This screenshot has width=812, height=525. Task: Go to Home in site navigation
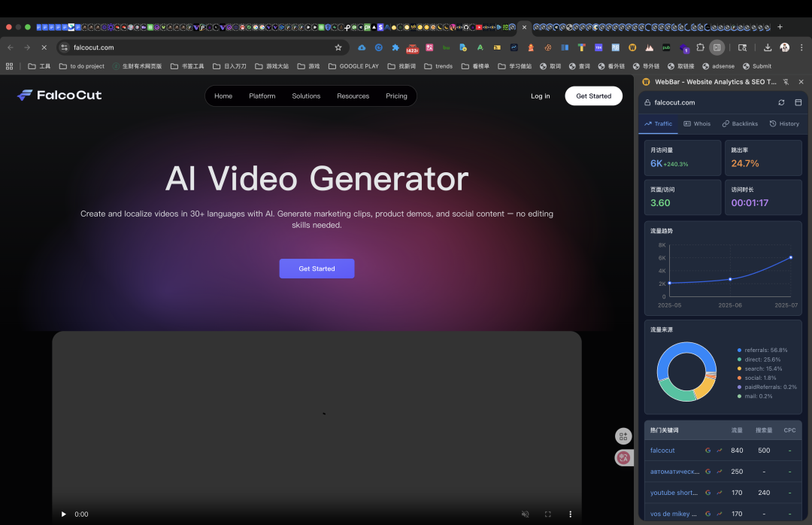(x=223, y=96)
